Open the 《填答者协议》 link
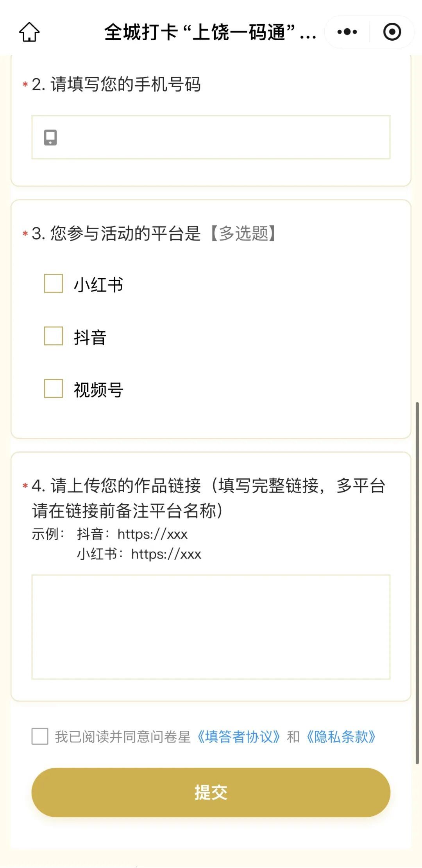The width and height of the screenshot is (422, 868). (x=239, y=737)
